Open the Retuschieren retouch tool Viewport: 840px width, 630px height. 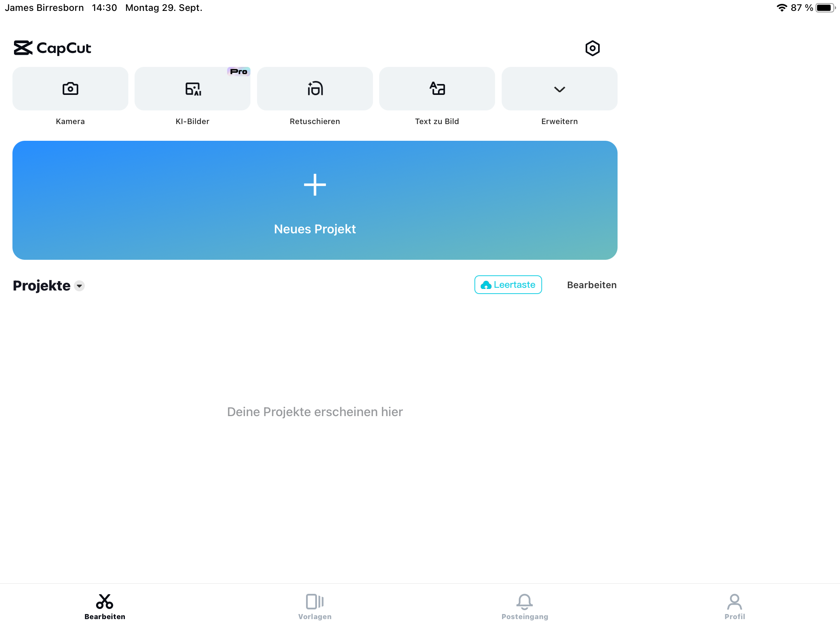point(315,89)
